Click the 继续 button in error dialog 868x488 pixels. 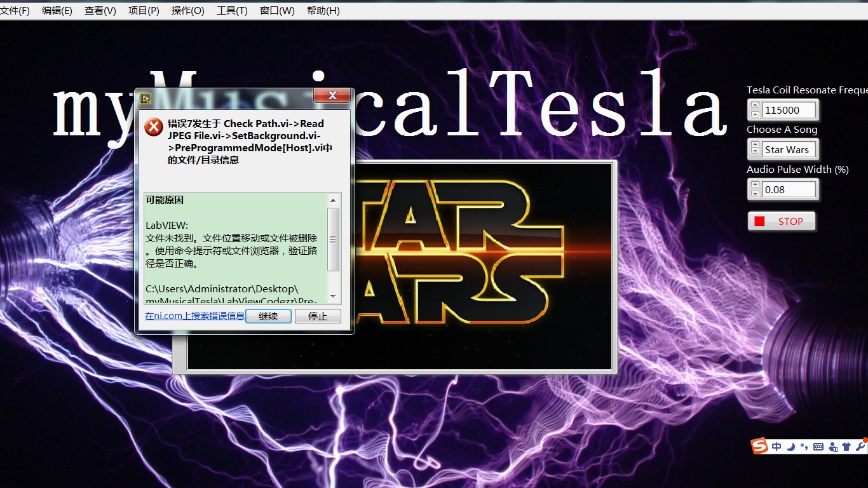tap(268, 316)
